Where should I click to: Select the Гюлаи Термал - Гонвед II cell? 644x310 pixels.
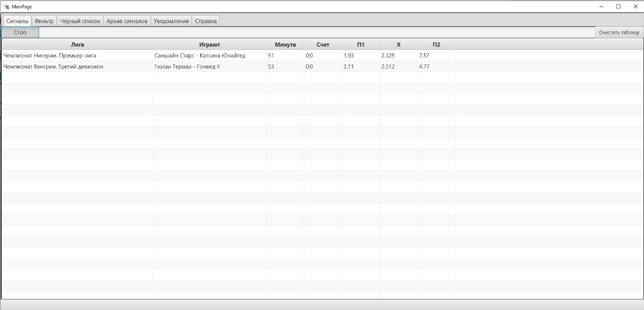click(x=210, y=67)
